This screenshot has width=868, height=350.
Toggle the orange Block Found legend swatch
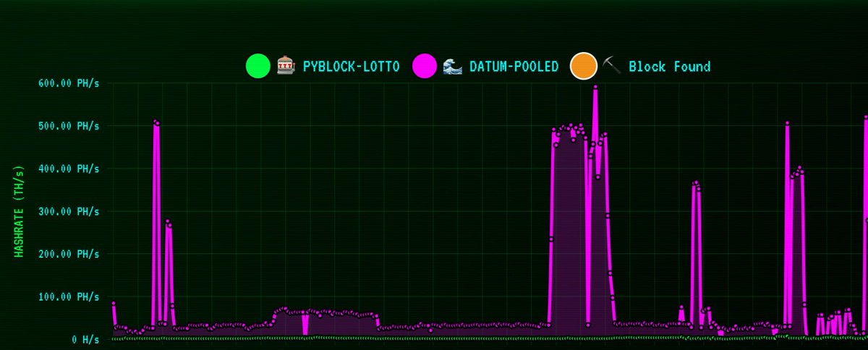(x=584, y=67)
